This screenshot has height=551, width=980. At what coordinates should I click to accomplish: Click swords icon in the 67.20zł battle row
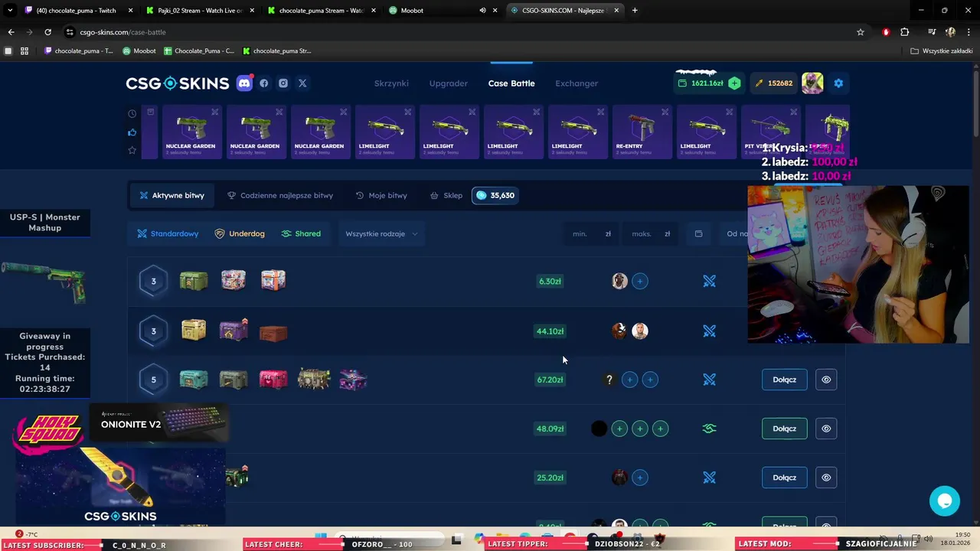709,380
